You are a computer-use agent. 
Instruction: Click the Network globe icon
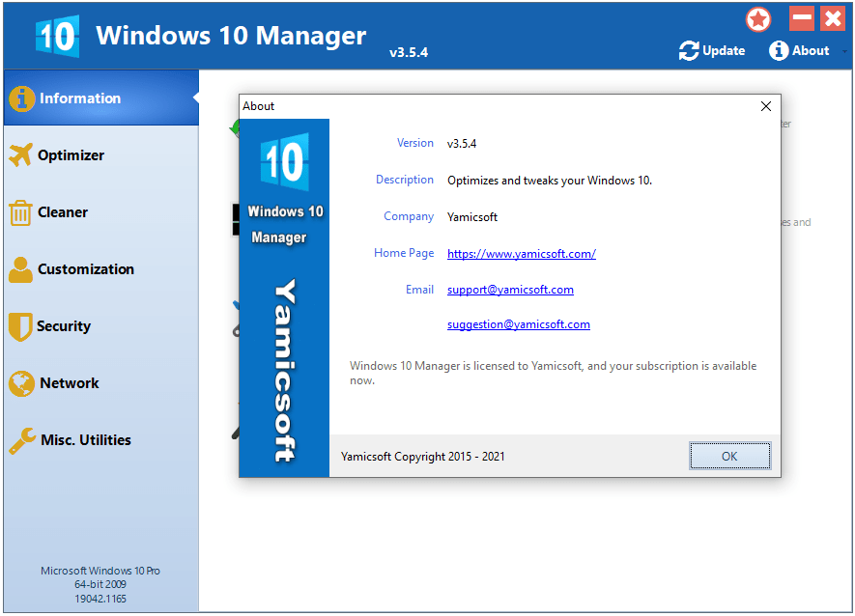tap(22, 383)
